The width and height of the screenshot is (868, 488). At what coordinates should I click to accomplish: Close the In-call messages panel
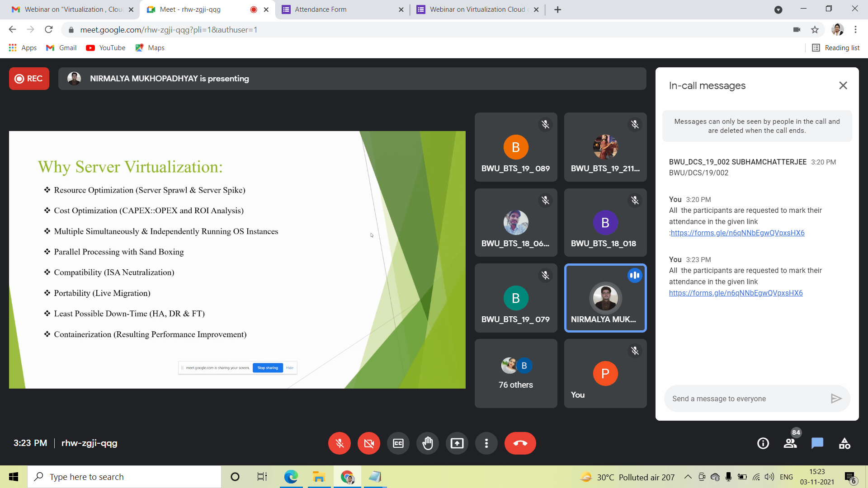pos(843,85)
